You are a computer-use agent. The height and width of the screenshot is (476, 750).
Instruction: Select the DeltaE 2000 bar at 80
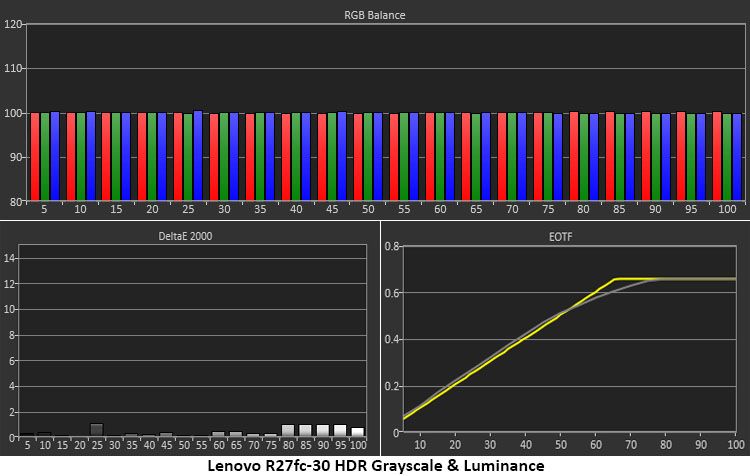click(x=288, y=431)
